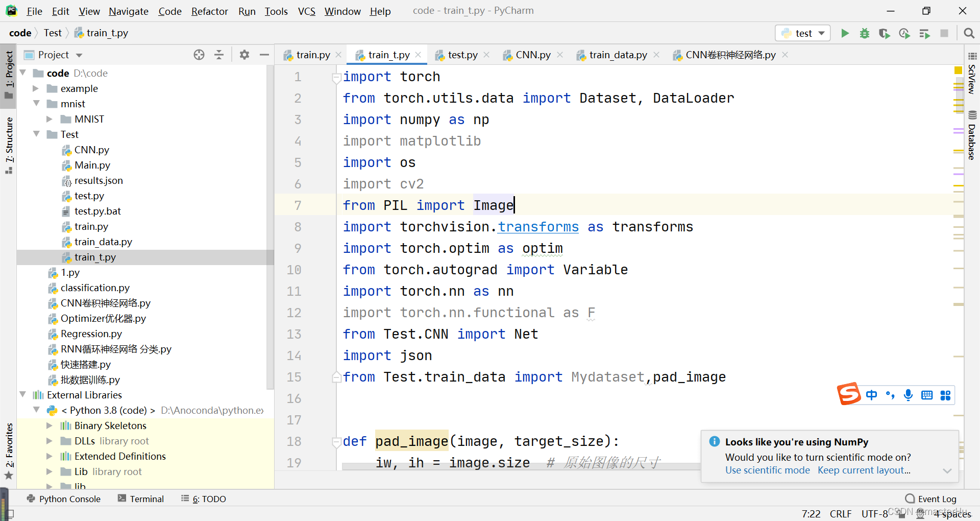Switch to the train.py editor tab
Screen dimensions: 980x521
pyautogui.click(x=312, y=55)
